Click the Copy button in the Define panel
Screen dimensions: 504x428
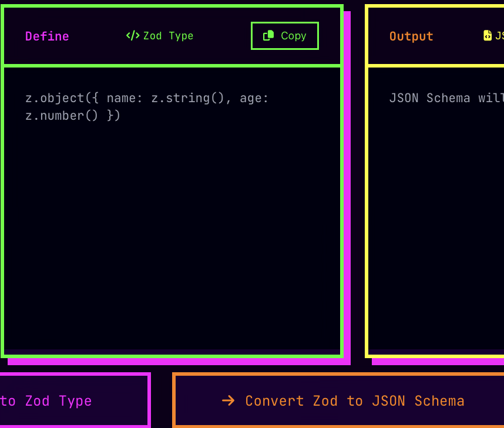coord(284,35)
